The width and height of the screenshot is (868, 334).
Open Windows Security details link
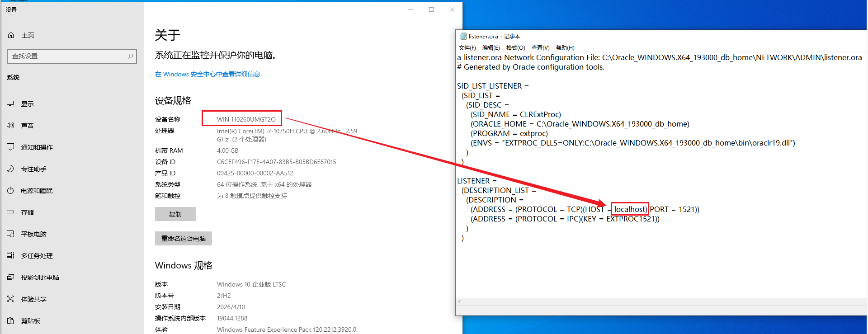[208, 75]
